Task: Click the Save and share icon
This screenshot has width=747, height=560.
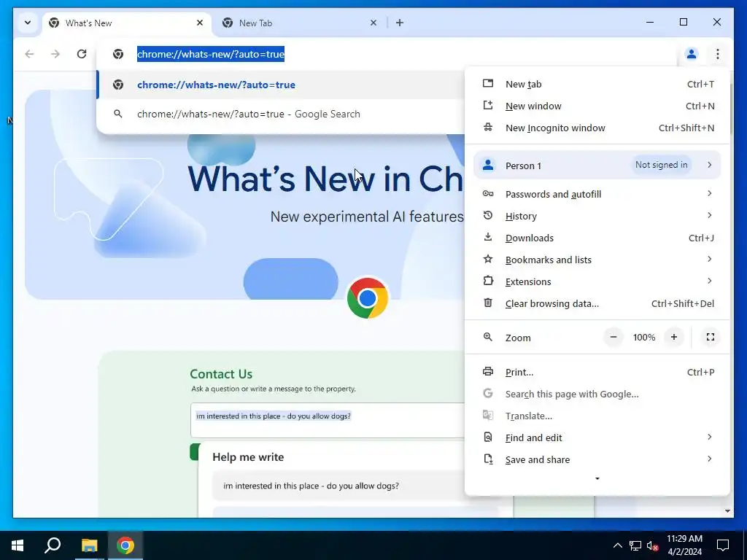Action: tap(488, 459)
